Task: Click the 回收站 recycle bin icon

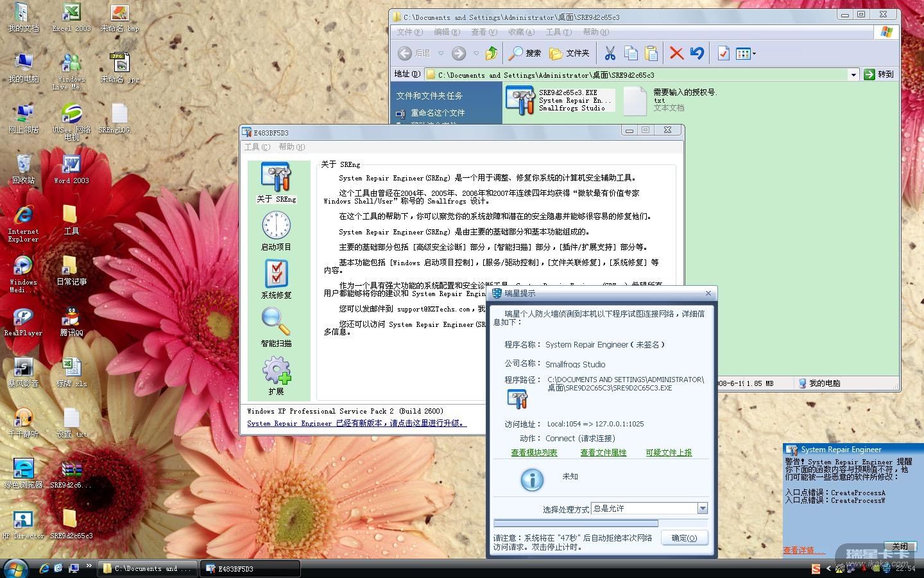Action: click(x=23, y=169)
